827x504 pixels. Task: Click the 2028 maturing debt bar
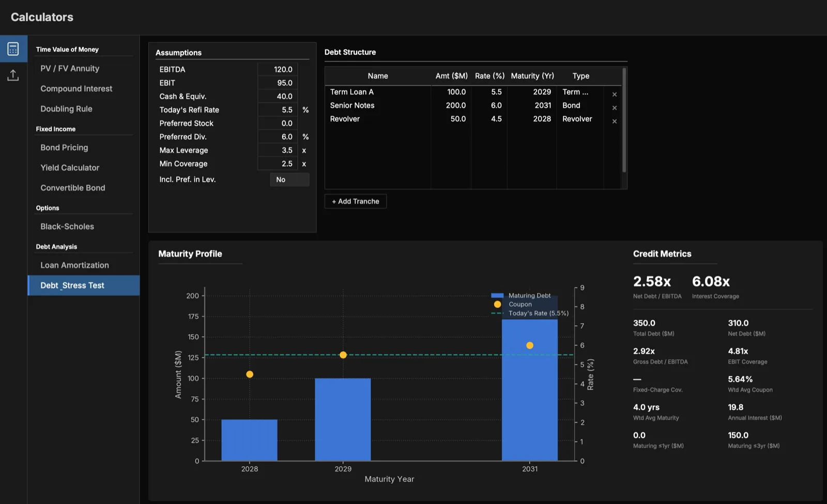[x=249, y=440]
